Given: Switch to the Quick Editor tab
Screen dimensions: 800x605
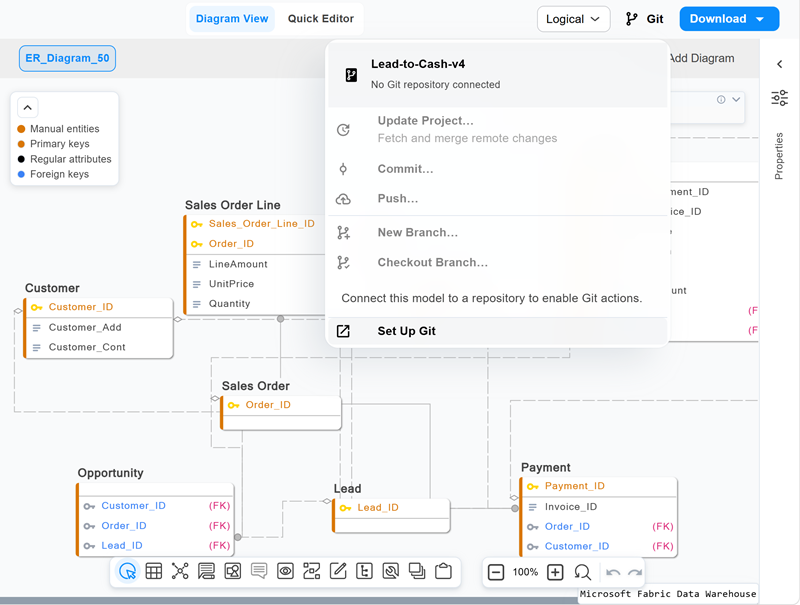Looking at the screenshot, I should click(x=320, y=19).
